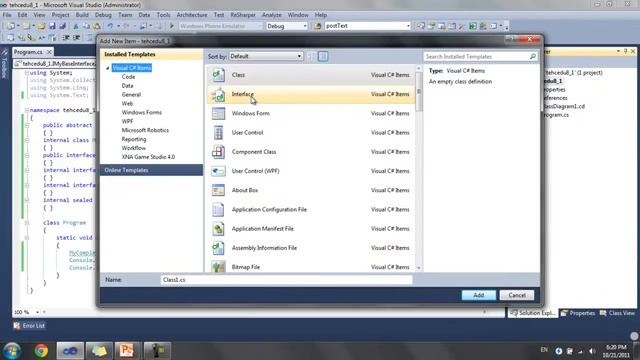Switch to the Class View tab
The width and height of the screenshot is (640, 360).
[x=617, y=313]
